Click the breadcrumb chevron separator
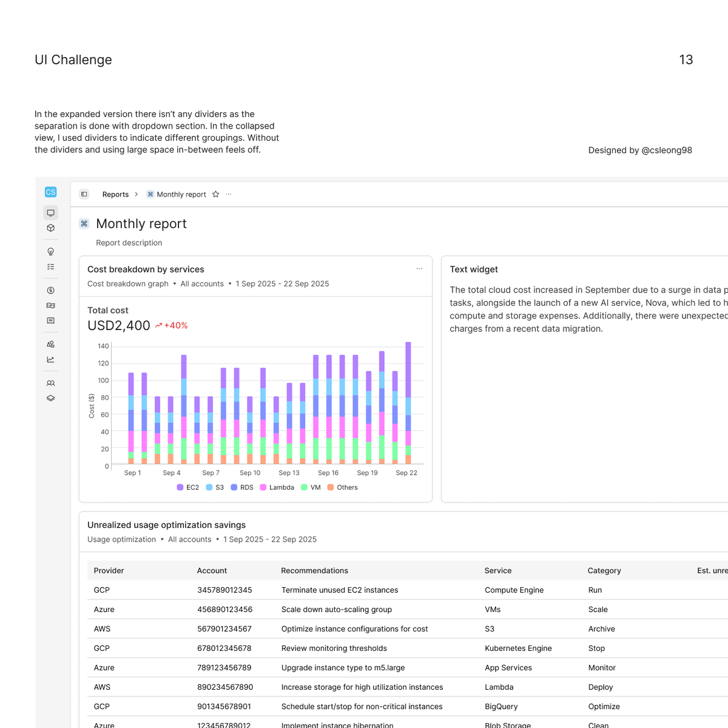Viewport: 728px width, 728px height. 136,194
